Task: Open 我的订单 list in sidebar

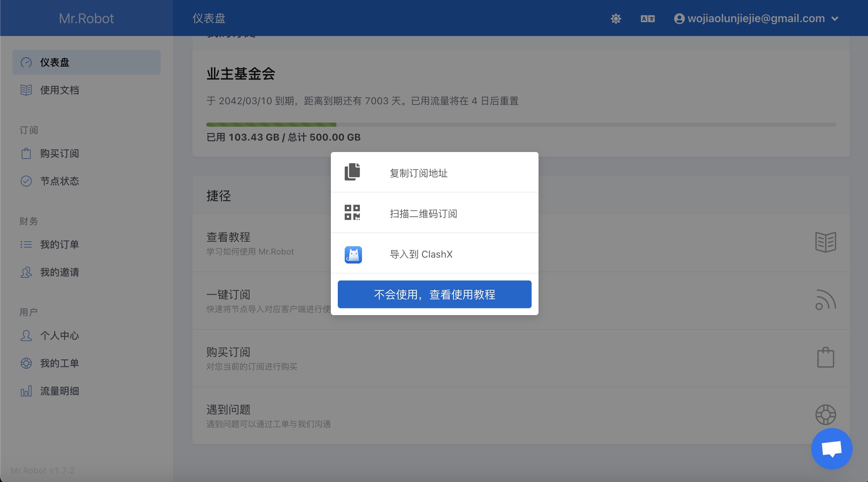Action: click(x=59, y=244)
